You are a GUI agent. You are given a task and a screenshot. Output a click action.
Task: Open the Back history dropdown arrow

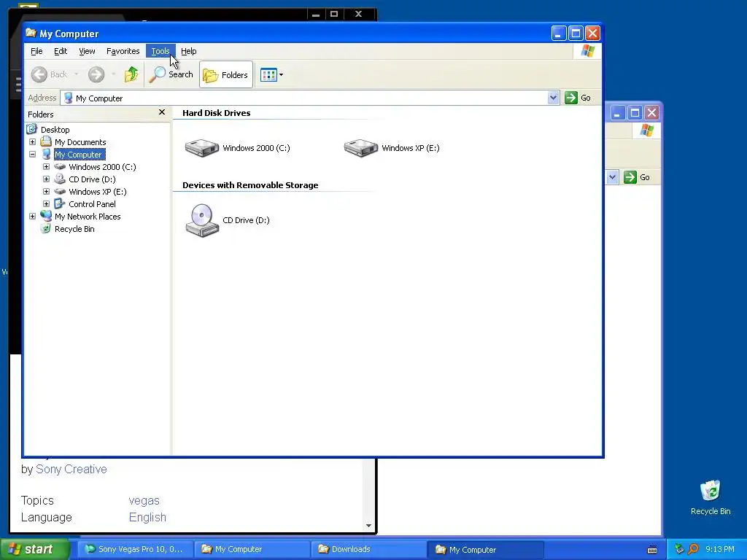coord(76,74)
